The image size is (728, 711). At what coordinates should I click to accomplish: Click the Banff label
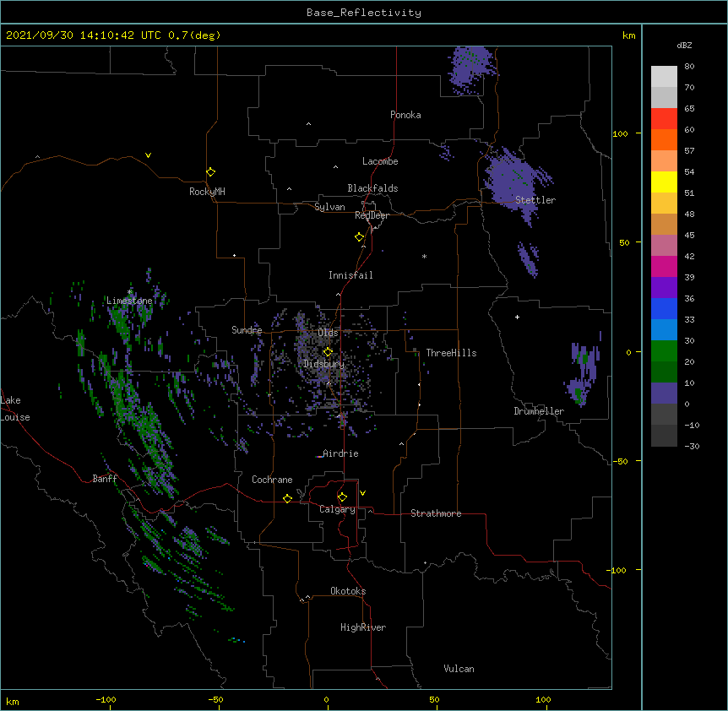(105, 479)
